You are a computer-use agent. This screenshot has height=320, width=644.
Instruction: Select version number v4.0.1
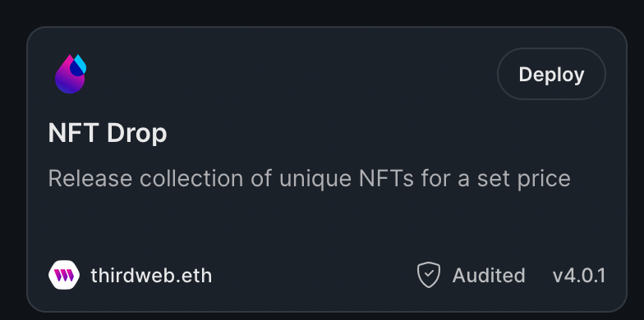[578, 276]
